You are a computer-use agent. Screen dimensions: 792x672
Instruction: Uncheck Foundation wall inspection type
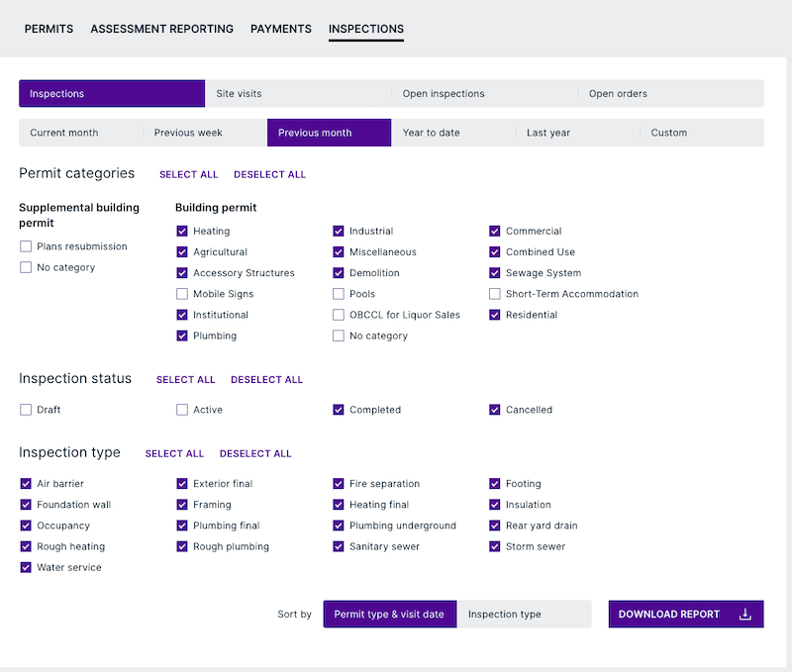coord(26,505)
